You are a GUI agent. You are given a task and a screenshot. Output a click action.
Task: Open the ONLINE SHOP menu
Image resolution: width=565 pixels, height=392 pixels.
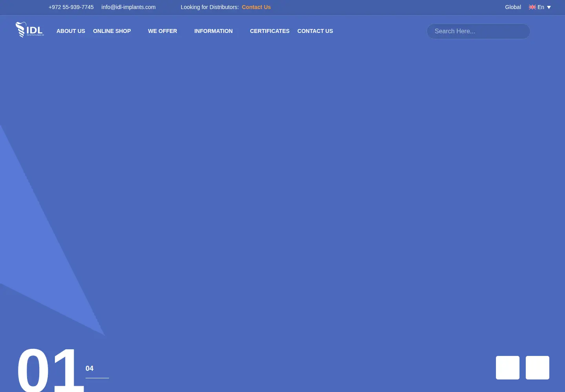pos(112,31)
